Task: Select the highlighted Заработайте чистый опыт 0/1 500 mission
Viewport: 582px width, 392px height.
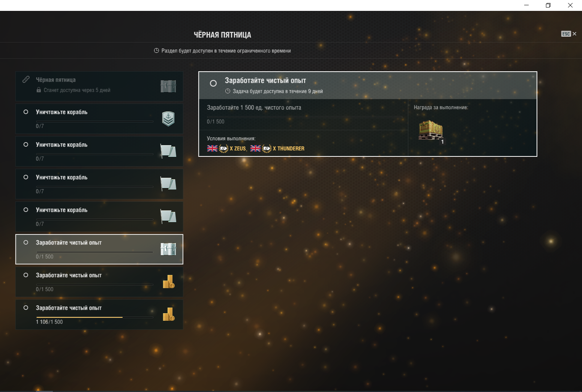Action: pos(99,249)
